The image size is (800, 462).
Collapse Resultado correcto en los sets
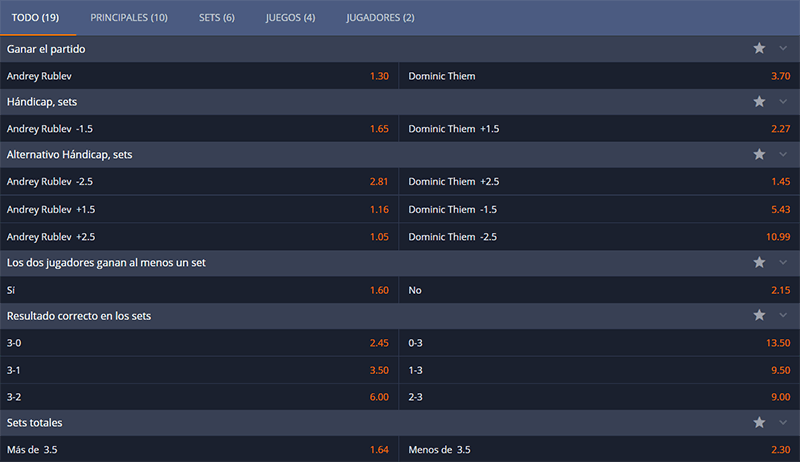tap(783, 315)
